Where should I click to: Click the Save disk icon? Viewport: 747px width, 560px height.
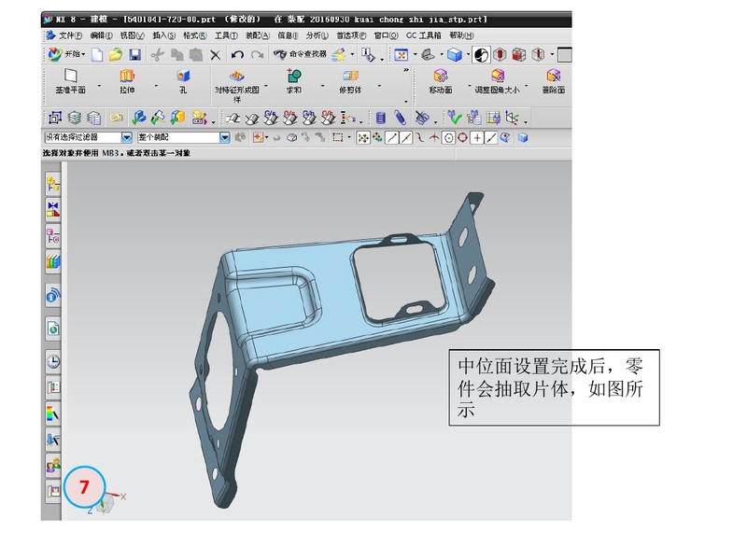[134, 55]
